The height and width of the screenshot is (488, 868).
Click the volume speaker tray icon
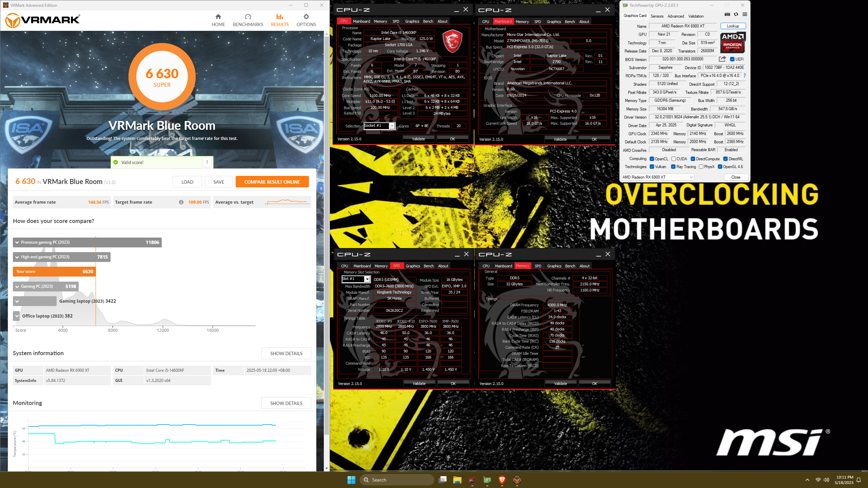[826, 480]
